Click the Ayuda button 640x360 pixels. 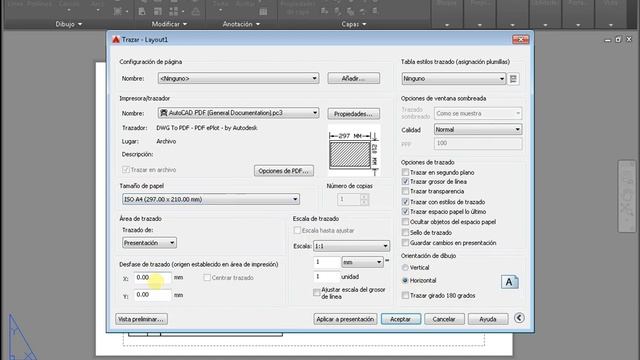[488, 319]
